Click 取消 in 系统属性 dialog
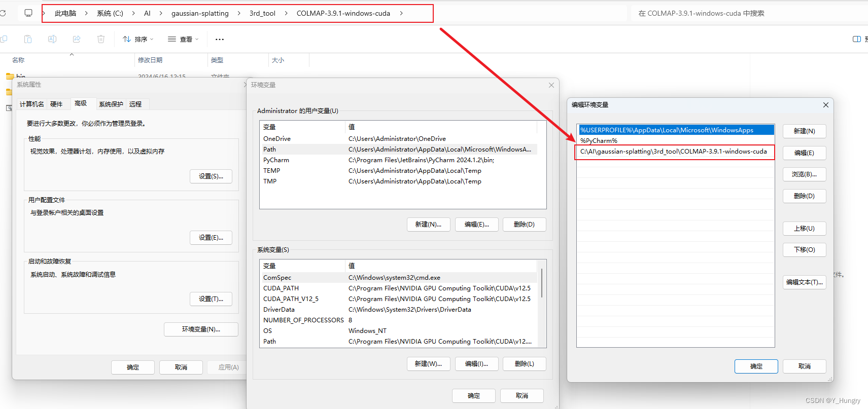 [x=181, y=367]
